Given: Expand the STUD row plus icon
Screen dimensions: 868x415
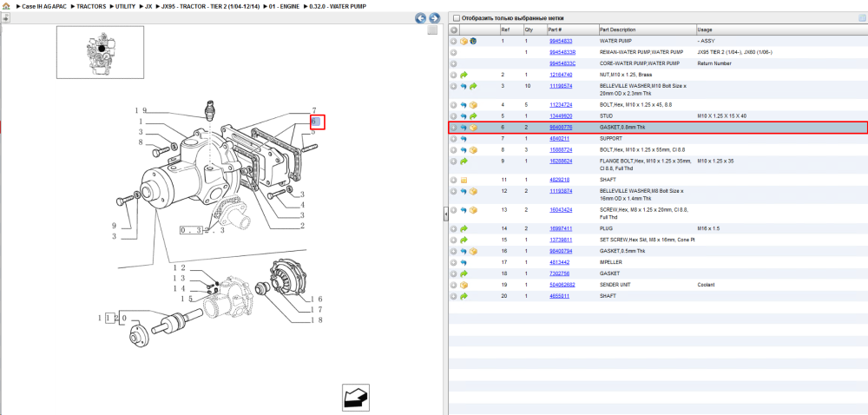Looking at the screenshot, I should pyautogui.click(x=453, y=116).
